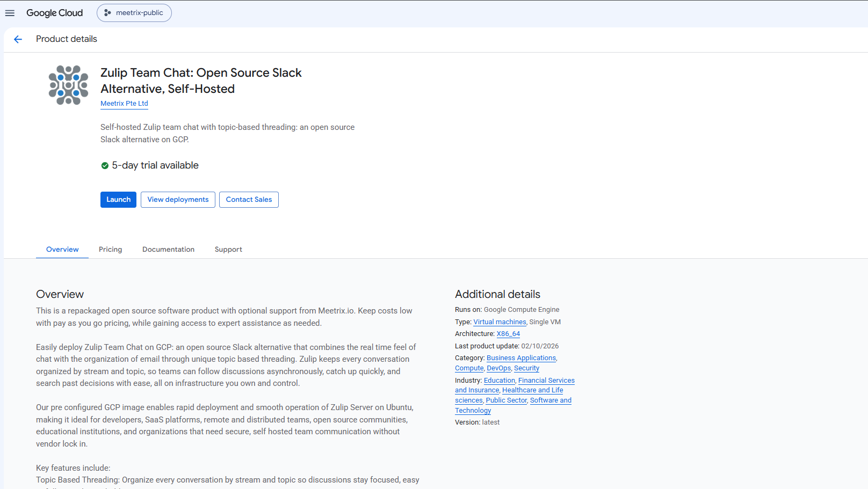Open the Security category link

(526, 368)
